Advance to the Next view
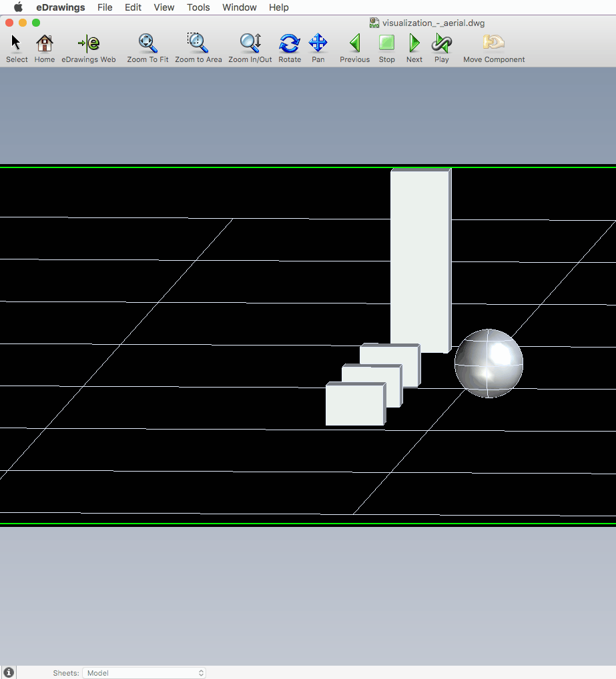The width and height of the screenshot is (616, 679). point(414,49)
